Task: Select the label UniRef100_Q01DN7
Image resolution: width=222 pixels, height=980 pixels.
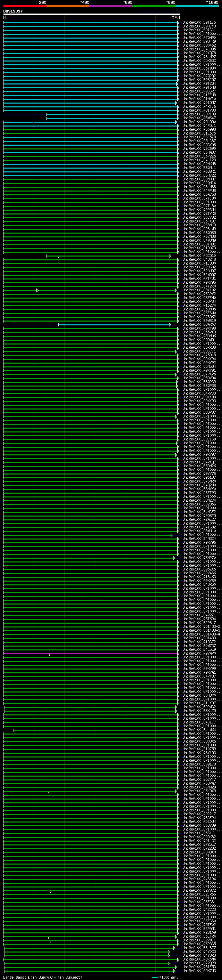Action: [x=199, y=103]
